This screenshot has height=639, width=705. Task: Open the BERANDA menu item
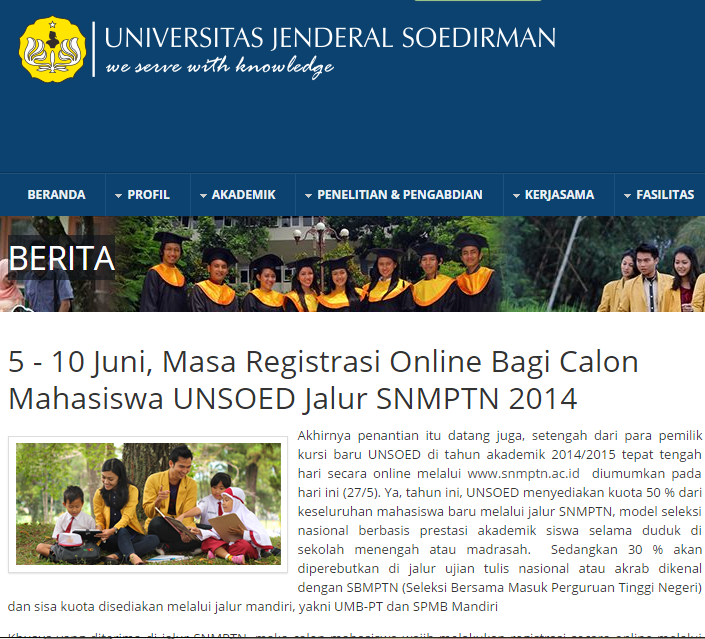coord(56,195)
